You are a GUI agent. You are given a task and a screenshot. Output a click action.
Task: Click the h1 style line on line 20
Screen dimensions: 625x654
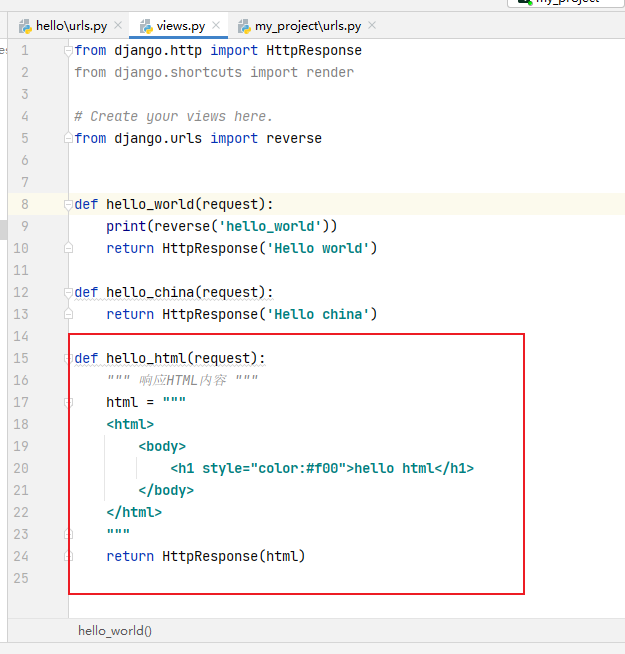[x=322, y=468]
